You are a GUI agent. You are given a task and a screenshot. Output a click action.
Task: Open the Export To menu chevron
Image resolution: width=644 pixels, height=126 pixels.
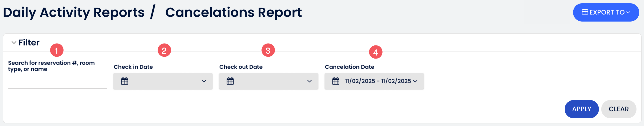[628, 12]
